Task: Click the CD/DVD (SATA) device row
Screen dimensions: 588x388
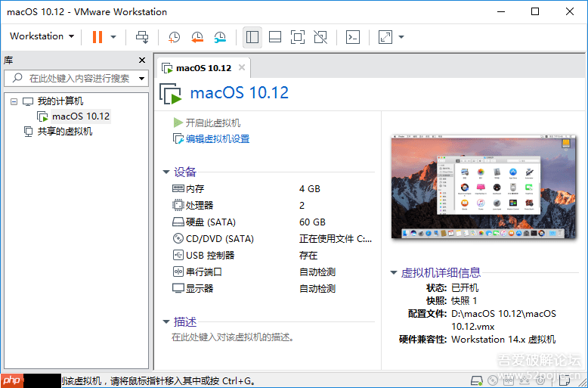Action: 273,239
